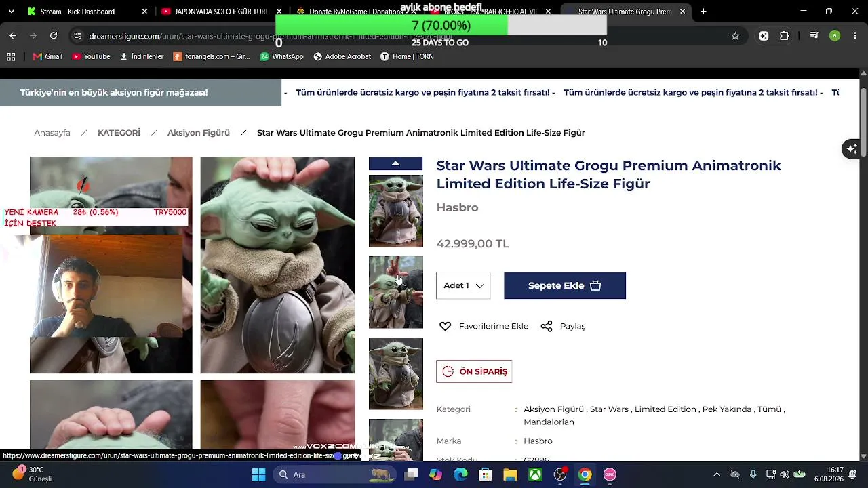Open the Star Wars category link
This screenshot has width=868, height=488.
pyautogui.click(x=609, y=409)
